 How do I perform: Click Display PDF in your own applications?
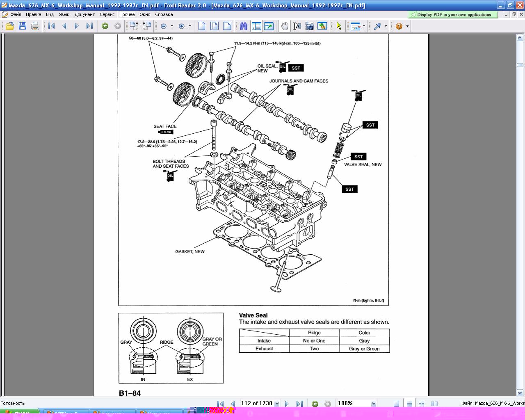[x=453, y=15]
